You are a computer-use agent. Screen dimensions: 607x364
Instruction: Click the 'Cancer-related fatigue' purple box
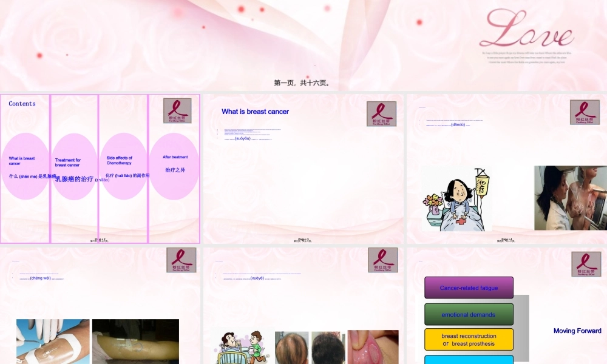(469, 288)
